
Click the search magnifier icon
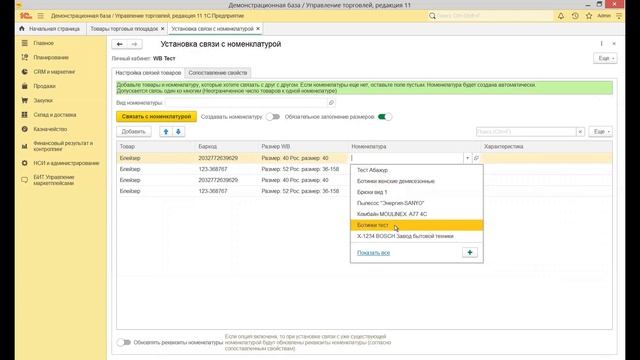[432, 16]
